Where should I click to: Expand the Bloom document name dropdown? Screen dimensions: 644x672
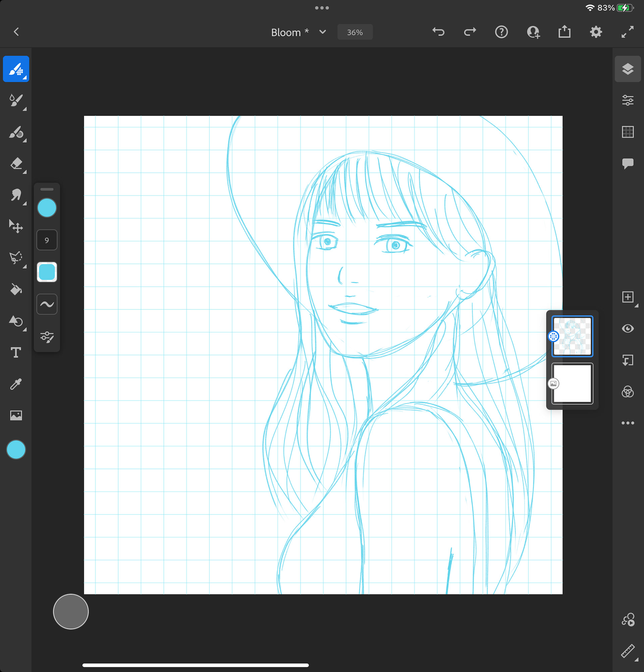click(322, 32)
